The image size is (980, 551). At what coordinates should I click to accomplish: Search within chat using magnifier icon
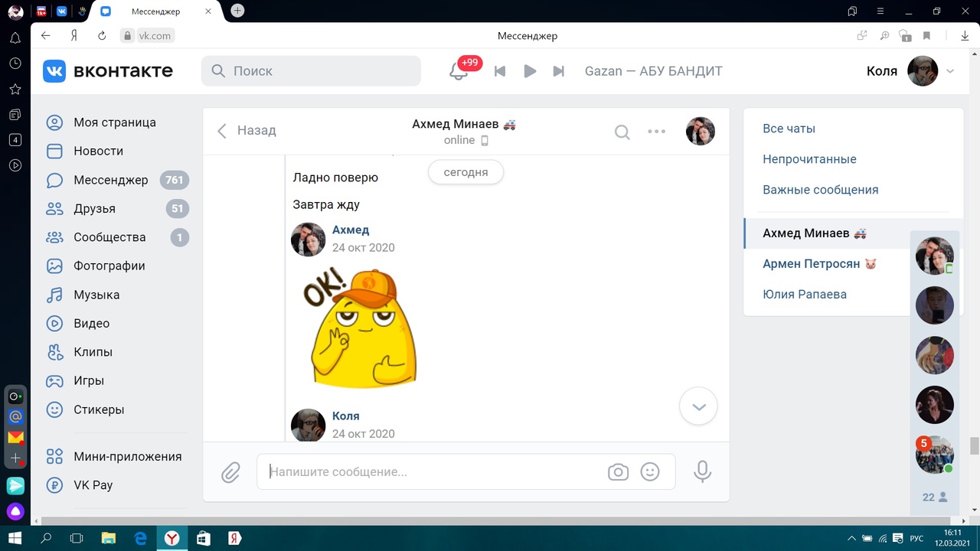[622, 132]
